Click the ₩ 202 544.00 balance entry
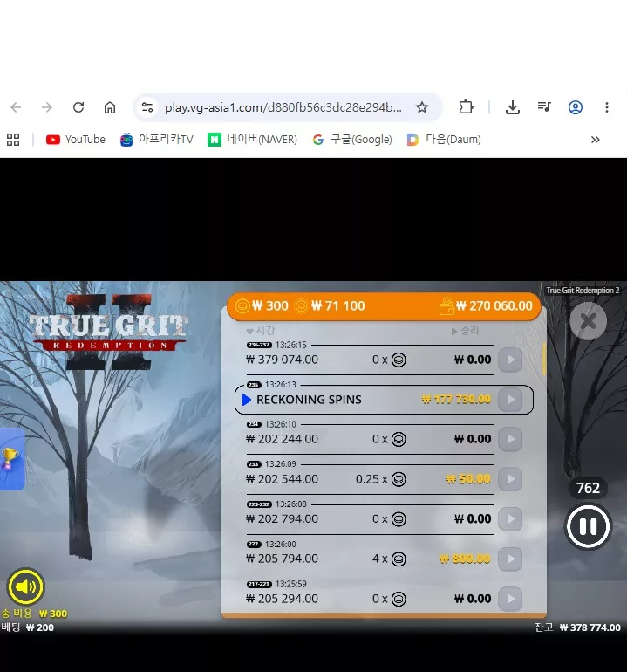The image size is (627, 672). [282, 479]
